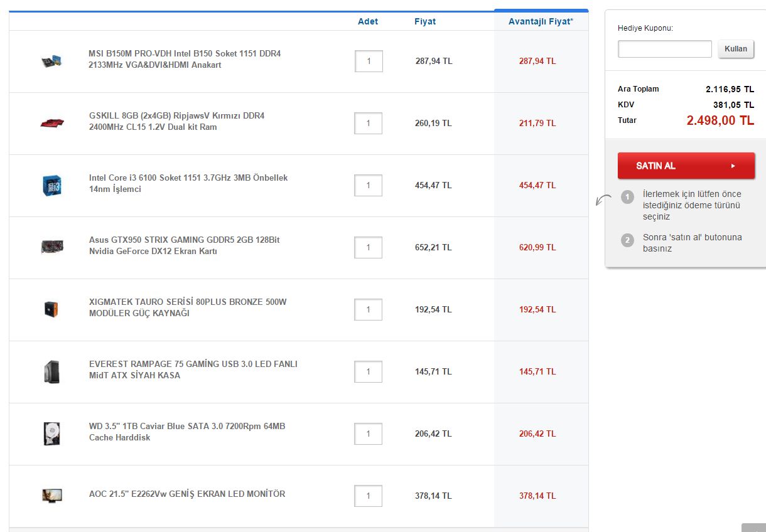Select the Avantajlı Fiyat* column header
Screen dimensions: 766x532
coord(541,21)
